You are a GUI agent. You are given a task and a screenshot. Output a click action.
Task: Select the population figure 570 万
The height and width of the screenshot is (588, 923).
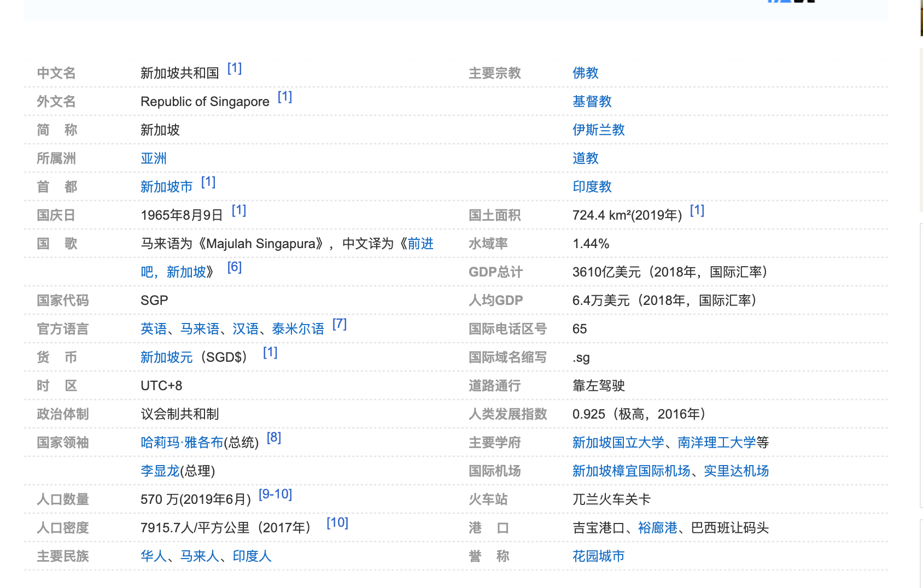tap(160, 499)
